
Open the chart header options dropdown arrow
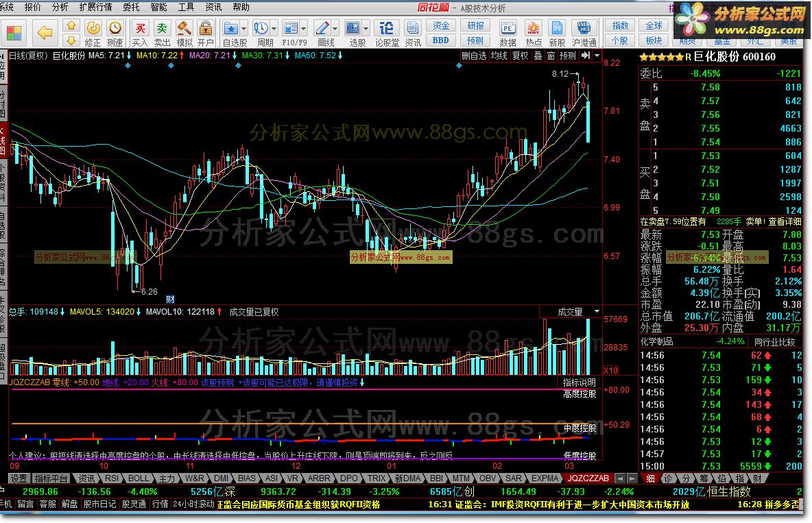click(x=597, y=56)
